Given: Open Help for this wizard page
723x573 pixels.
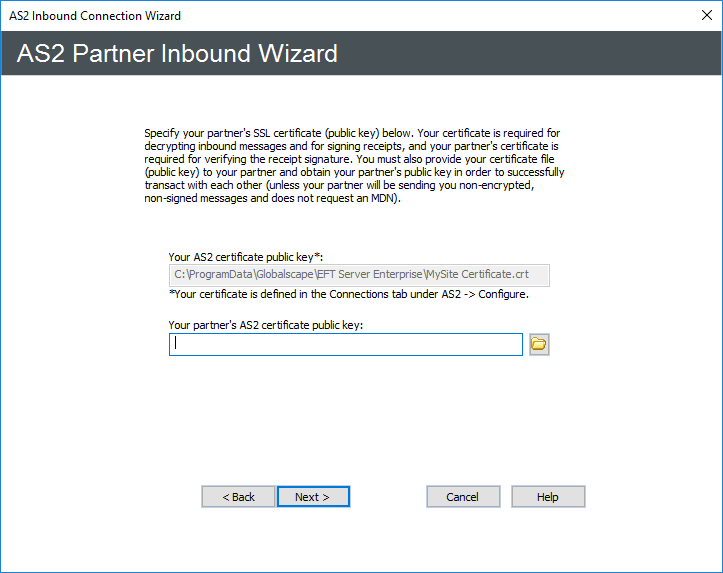Looking at the screenshot, I should (x=548, y=497).
